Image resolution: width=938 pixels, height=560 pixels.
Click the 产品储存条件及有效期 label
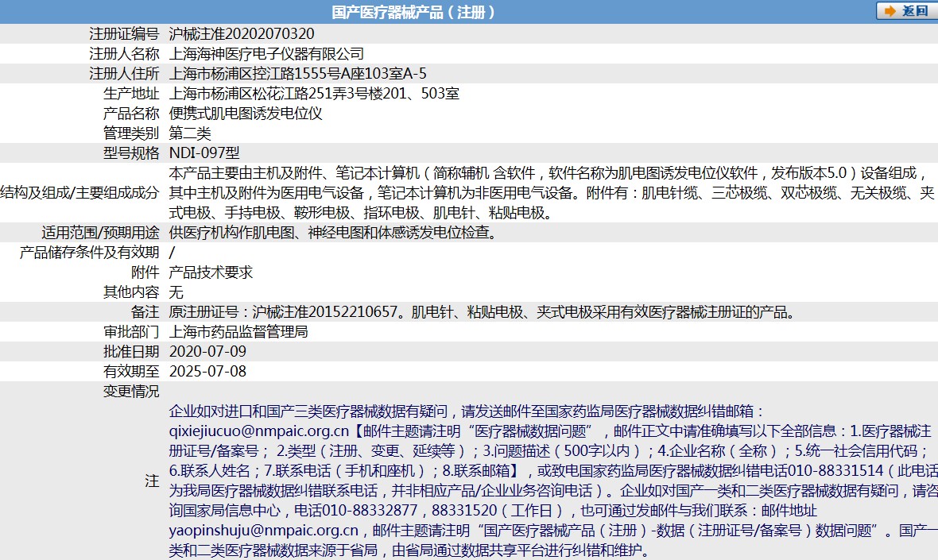coord(90,252)
